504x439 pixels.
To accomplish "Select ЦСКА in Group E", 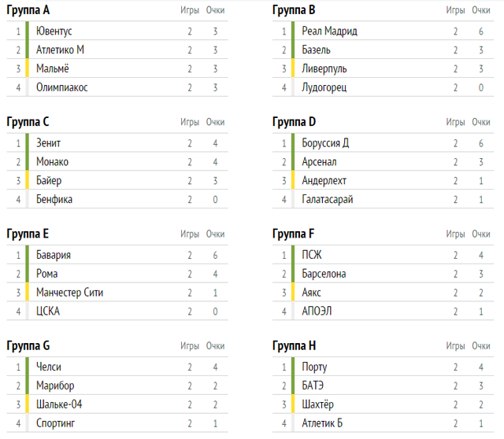I will [x=48, y=311].
